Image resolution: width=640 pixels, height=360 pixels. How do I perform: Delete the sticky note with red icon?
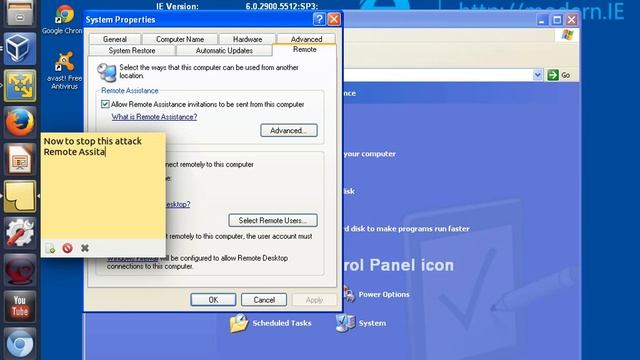click(x=68, y=248)
